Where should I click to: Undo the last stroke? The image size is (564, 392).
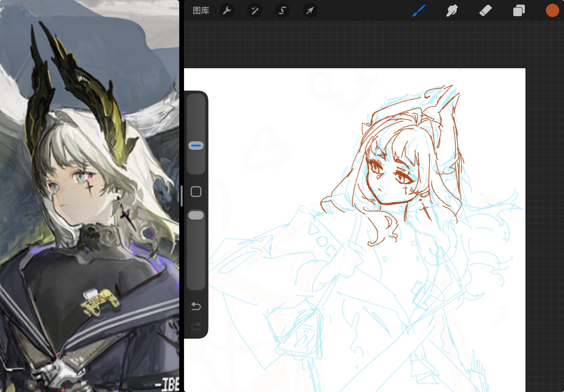point(196,306)
